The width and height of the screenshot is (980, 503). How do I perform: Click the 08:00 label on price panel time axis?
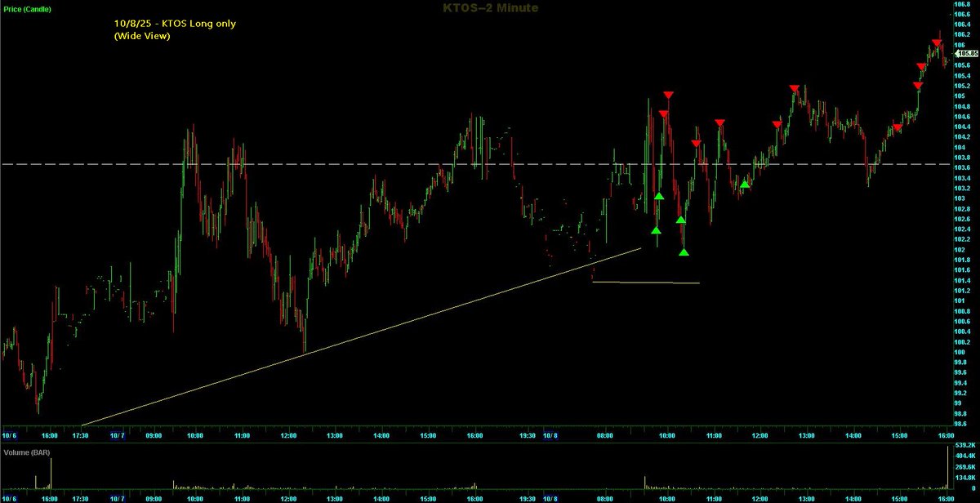[605, 436]
